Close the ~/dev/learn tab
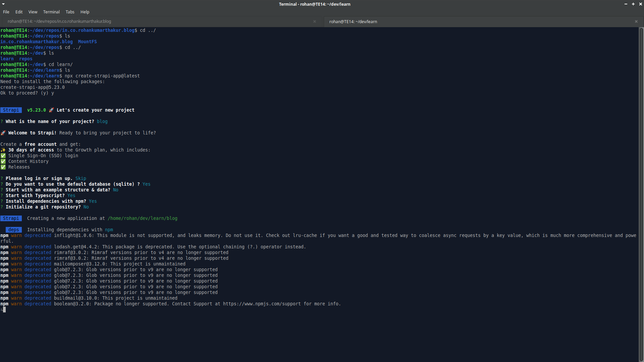 (x=636, y=21)
